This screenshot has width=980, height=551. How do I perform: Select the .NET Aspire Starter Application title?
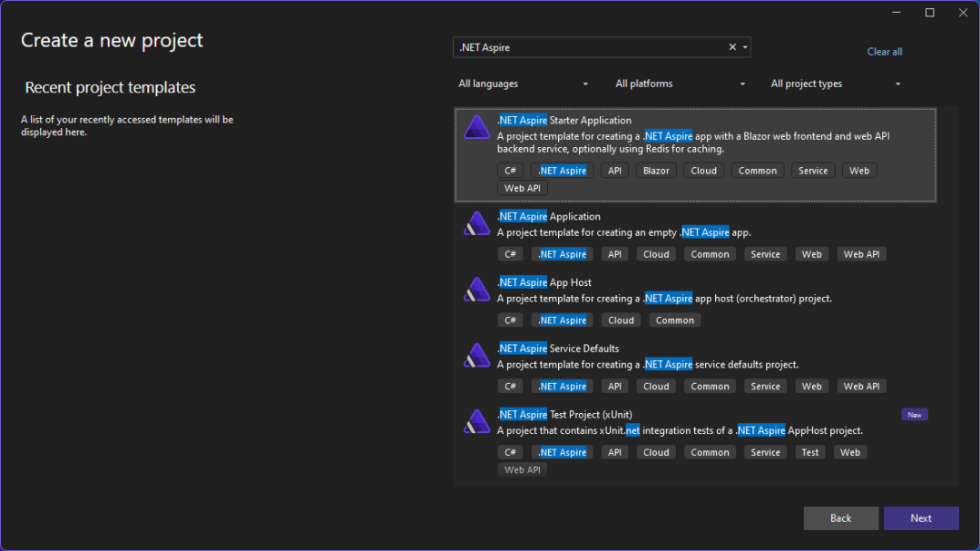tap(564, 120)
